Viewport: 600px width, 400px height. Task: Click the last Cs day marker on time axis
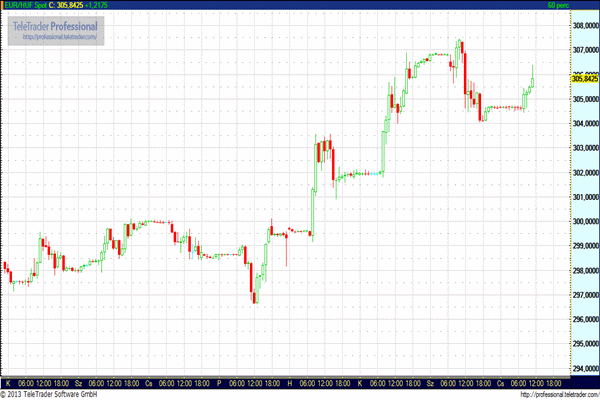point(500,383)
